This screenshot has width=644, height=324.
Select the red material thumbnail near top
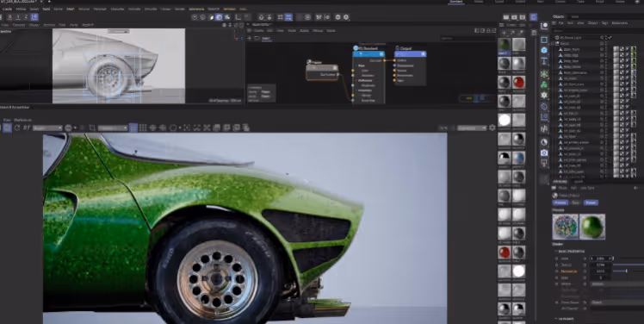click(519, 82)
